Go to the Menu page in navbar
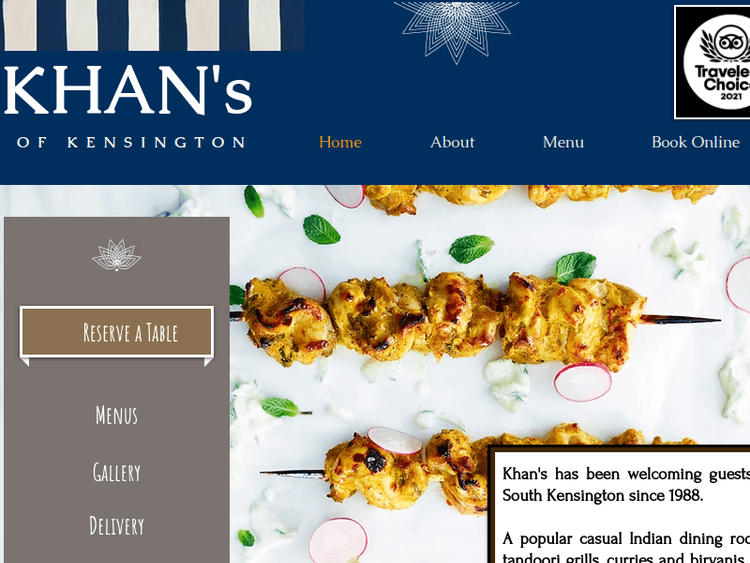 click(x=563, y=142)
